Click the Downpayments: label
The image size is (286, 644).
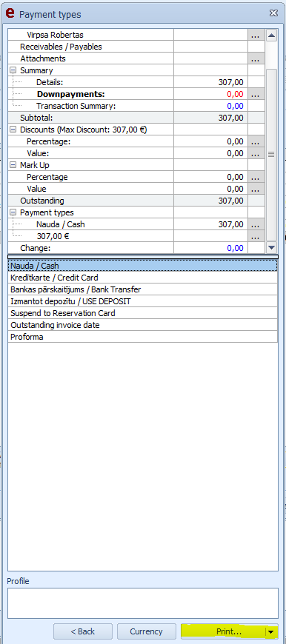(x=70, y=94)
